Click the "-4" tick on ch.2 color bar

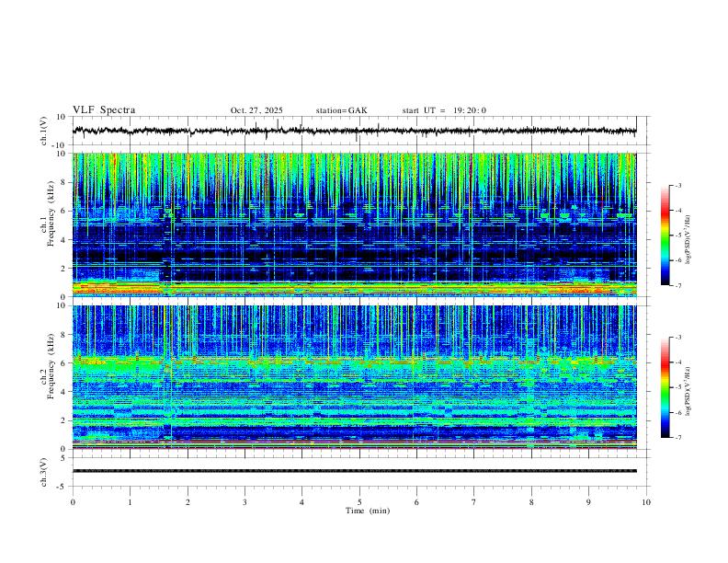click(677, 362)
